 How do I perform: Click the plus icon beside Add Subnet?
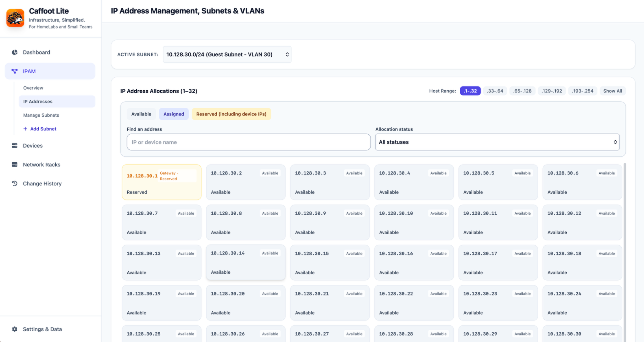coord(25,129)
